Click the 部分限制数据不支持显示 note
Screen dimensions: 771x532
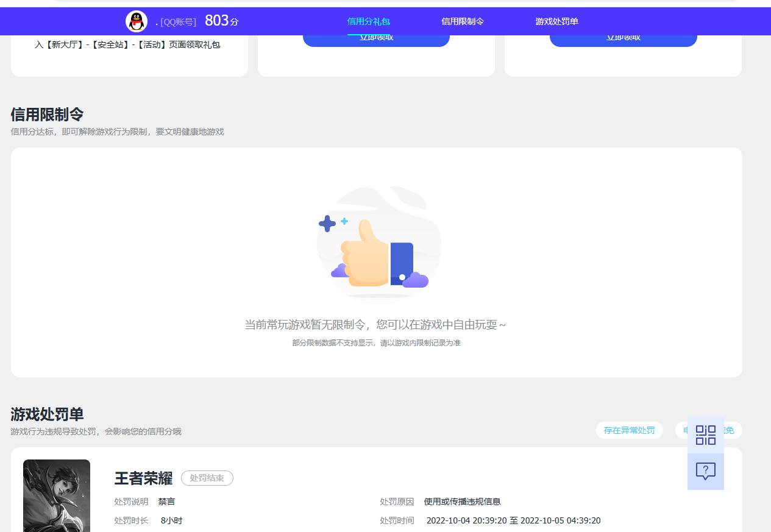click(376, 343)
